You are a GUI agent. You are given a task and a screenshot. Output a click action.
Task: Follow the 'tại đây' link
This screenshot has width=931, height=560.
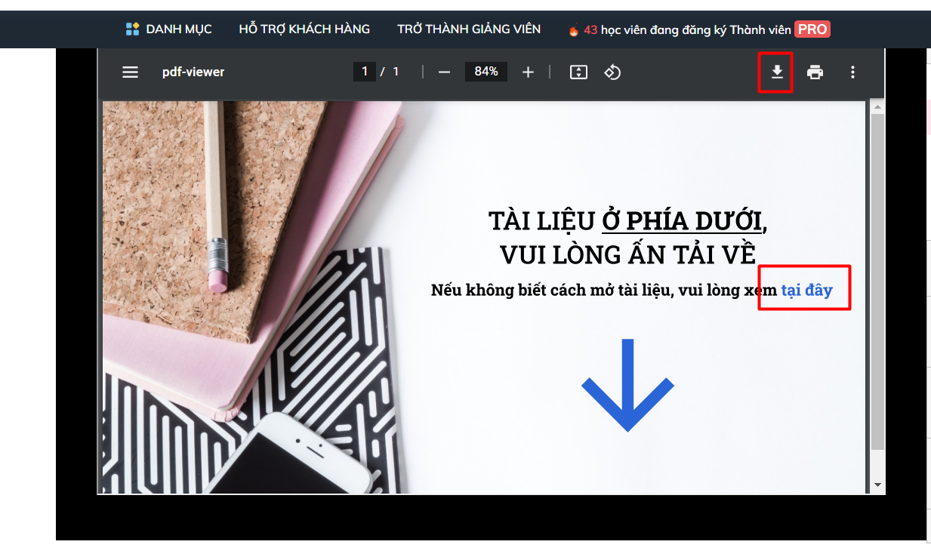click(x=806, y=290)
